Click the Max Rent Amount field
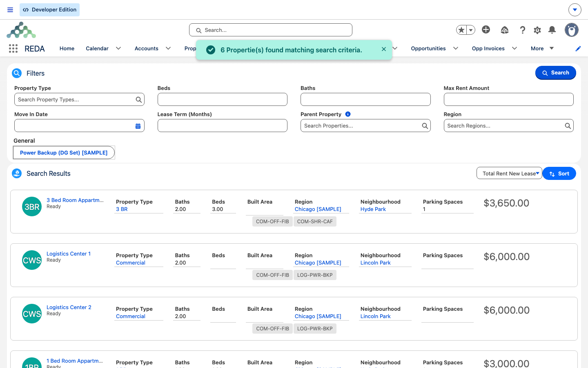This screenshot has width=588, height=368. pos(509,99)
